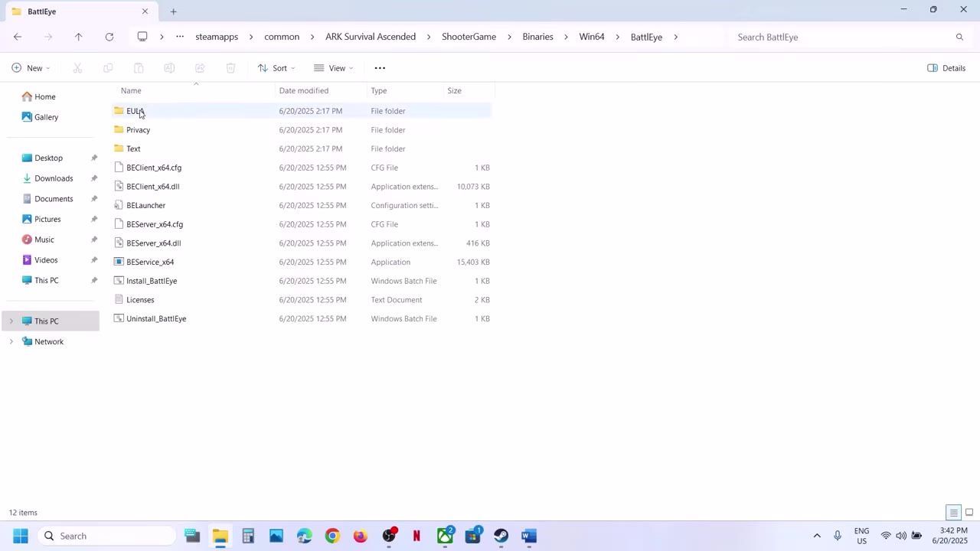
Task: Navigate to ARK Survival Ascended breadcrumb
Action: coord(371,37)
